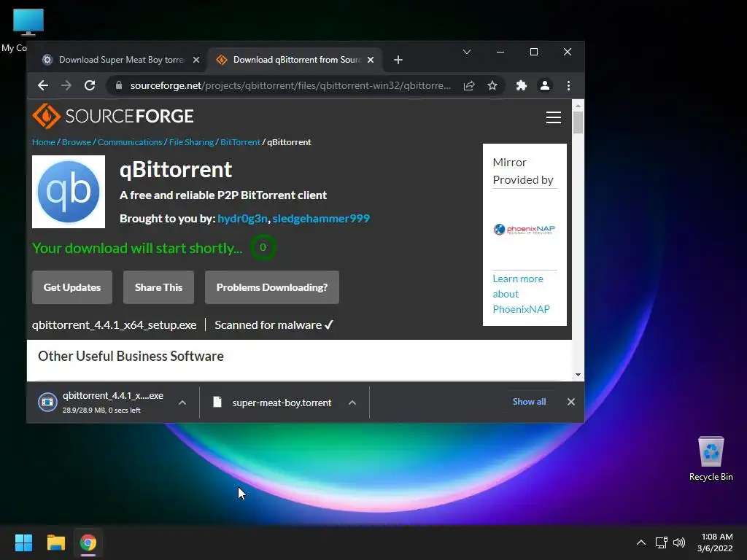Open a new tab with plus button
Screen dimensions: 747x560
pyautogui.click(x=398, y=60)
